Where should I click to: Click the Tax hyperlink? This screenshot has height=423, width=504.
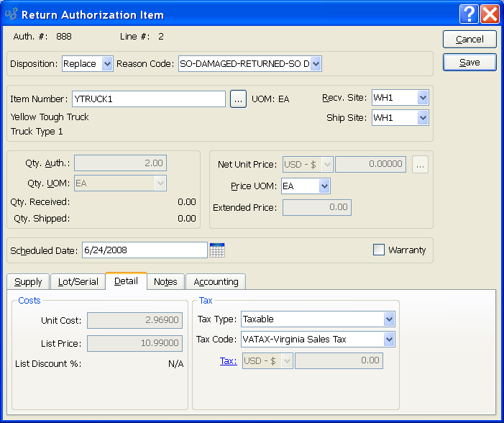[x=228, y=361]
